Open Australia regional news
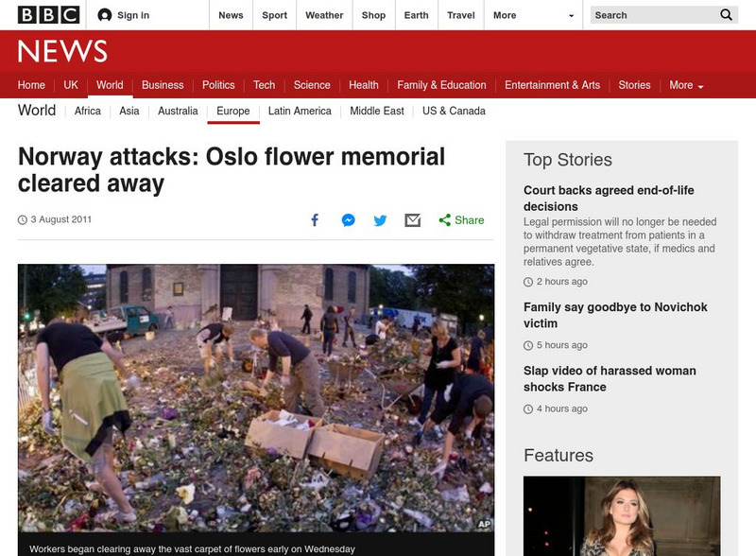Viewport: 756px width, 556px height. tap(178, 111)
